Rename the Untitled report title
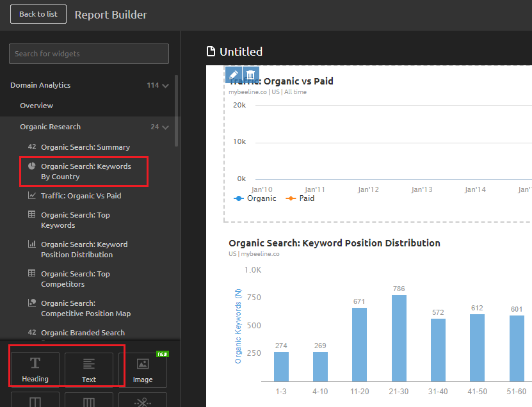This screenshot has height=407, width=532. [x=241, y=52]
